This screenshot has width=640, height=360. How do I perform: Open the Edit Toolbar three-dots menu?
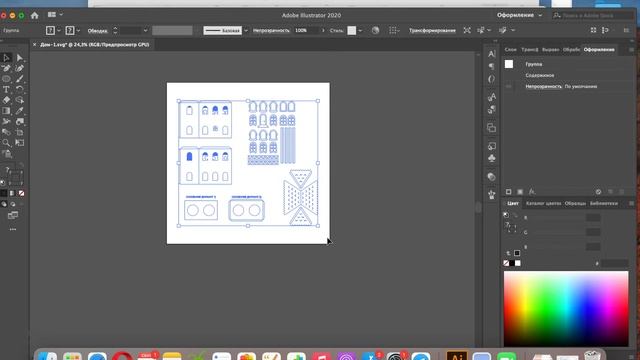pyautogui.click(x=13, y=229)
